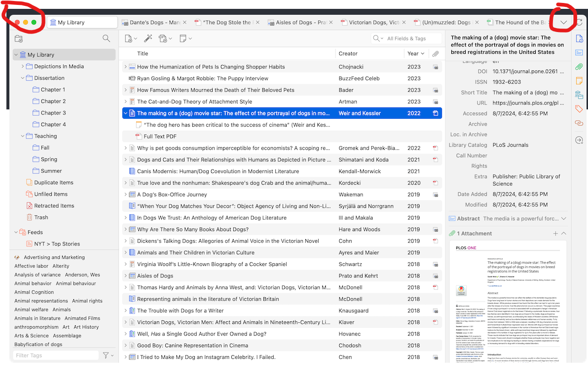
Task: Filter by Advertising and Marketing tag
Action: [54, 257]
